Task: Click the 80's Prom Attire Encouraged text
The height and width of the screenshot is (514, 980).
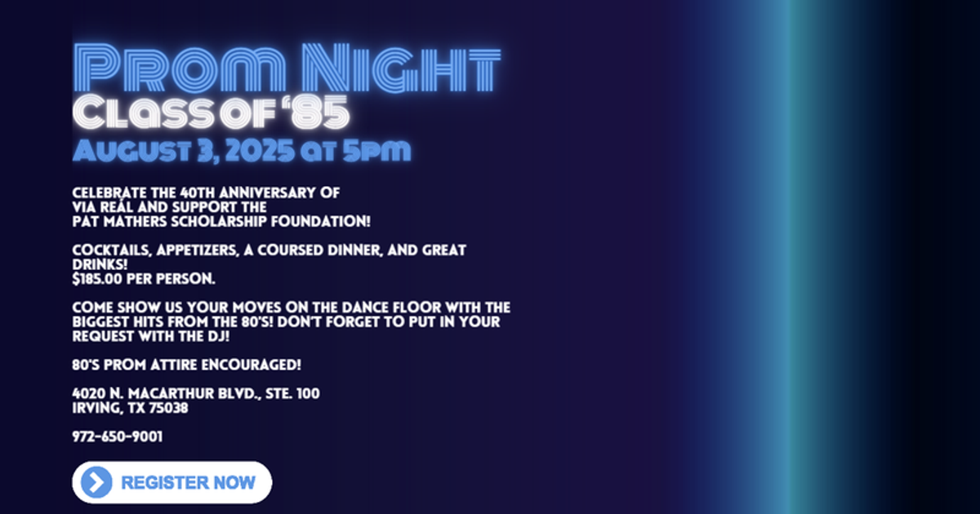Action: pos(187,365)
